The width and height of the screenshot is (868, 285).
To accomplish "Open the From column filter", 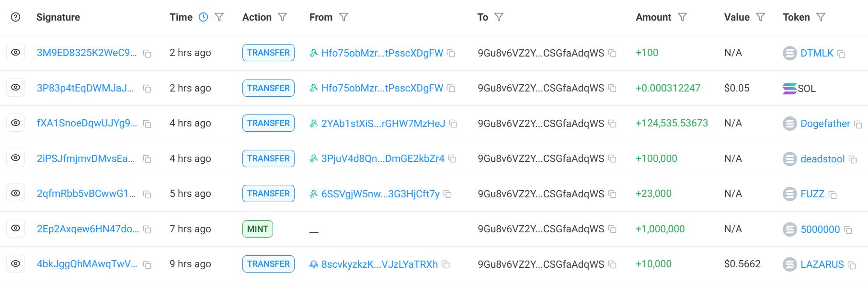I will (x=343, y=17).
